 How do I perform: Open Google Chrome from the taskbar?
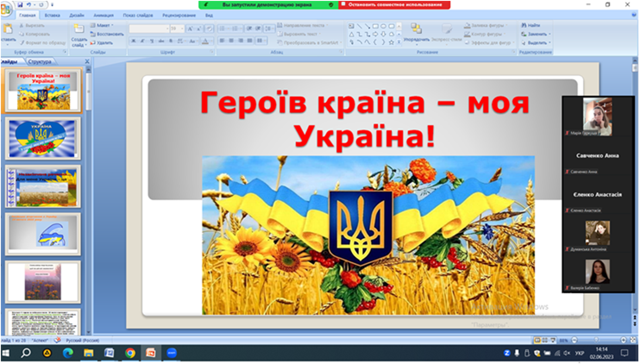pyautogui.click(x=130, y=353)
